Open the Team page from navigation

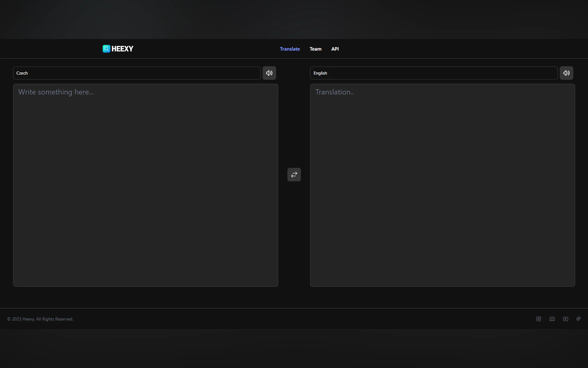[316, 49]
